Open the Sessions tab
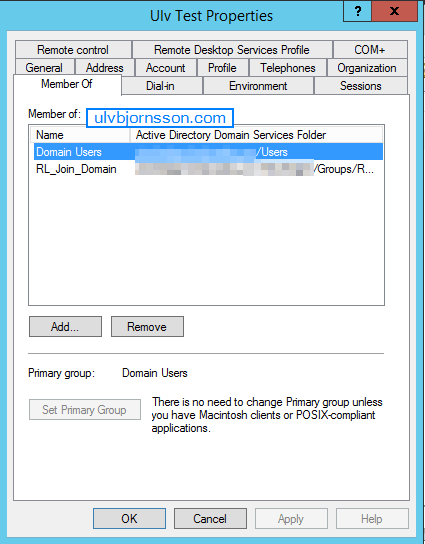This screenshot has height=544, width=425. 361,86
